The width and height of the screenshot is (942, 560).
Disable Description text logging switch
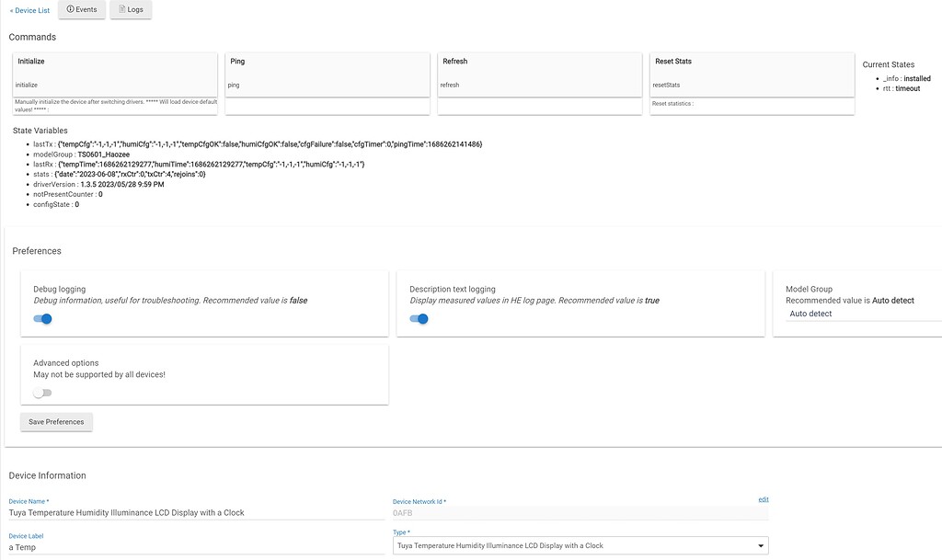(419, 319)
